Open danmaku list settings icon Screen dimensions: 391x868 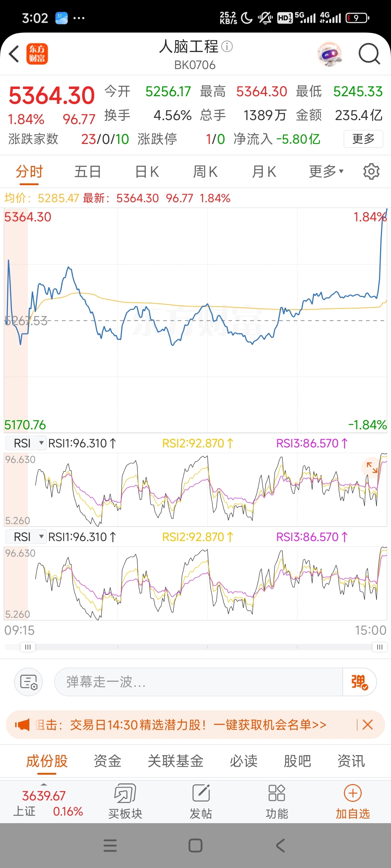click(x=29, y=682)
